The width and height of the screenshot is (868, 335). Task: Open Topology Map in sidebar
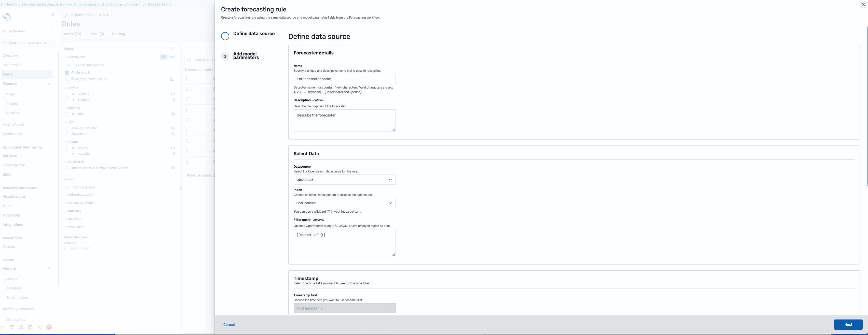click(x=14, y=165)
